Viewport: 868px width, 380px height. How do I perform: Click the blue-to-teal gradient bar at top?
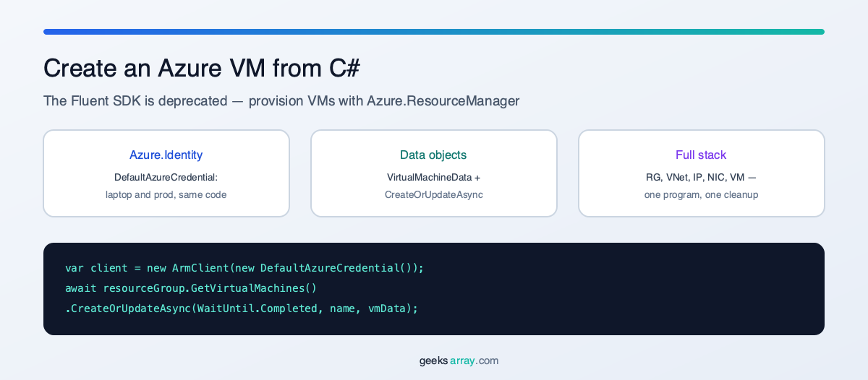point(434,32)
